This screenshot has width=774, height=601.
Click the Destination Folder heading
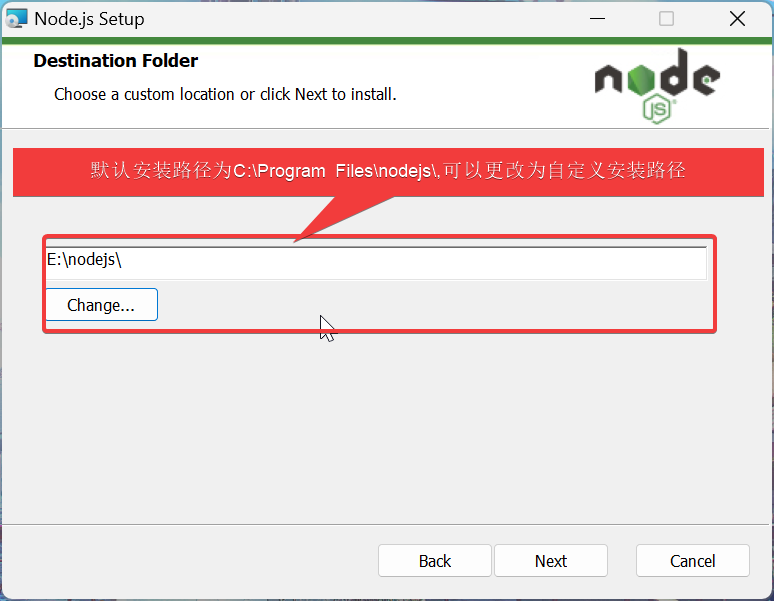[116, 61]
